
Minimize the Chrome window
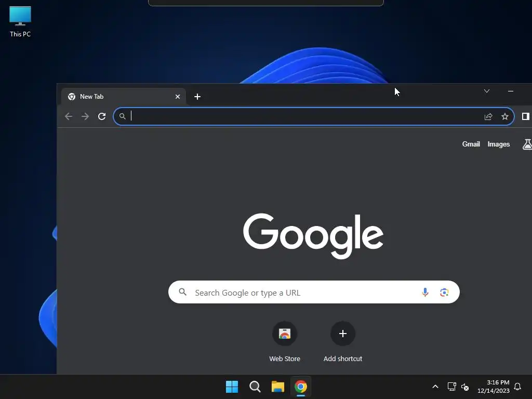(x=510, y=91)
